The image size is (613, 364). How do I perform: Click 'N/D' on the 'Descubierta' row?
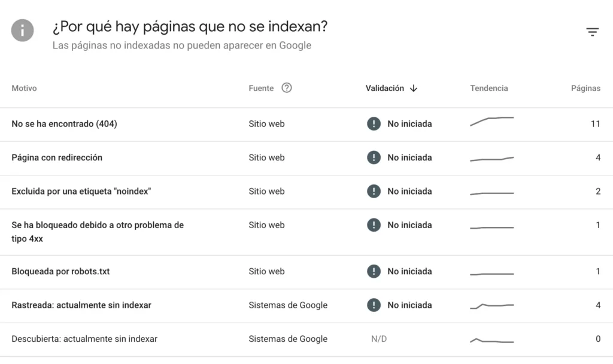point(380,338)
